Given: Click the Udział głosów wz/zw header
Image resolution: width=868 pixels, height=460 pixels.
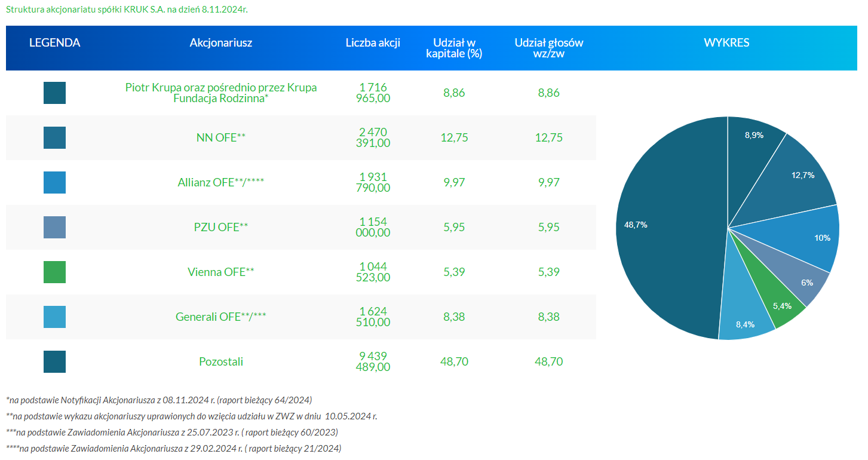Looking at the screenshot, I should [549, 48].
